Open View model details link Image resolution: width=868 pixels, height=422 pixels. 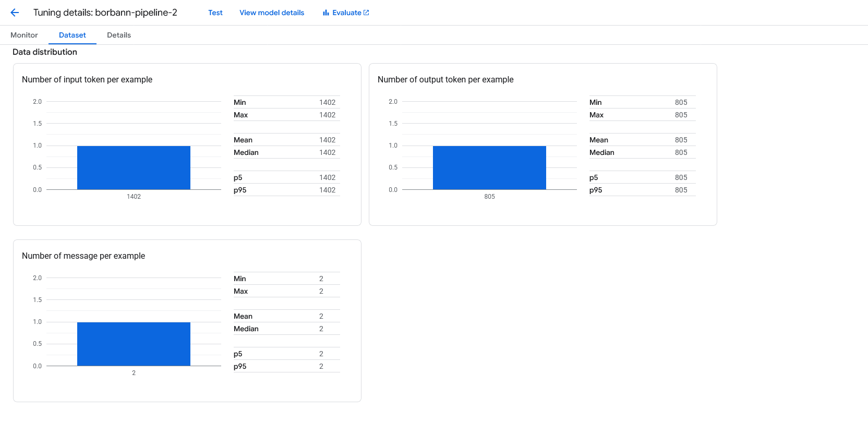click(271, 13)
